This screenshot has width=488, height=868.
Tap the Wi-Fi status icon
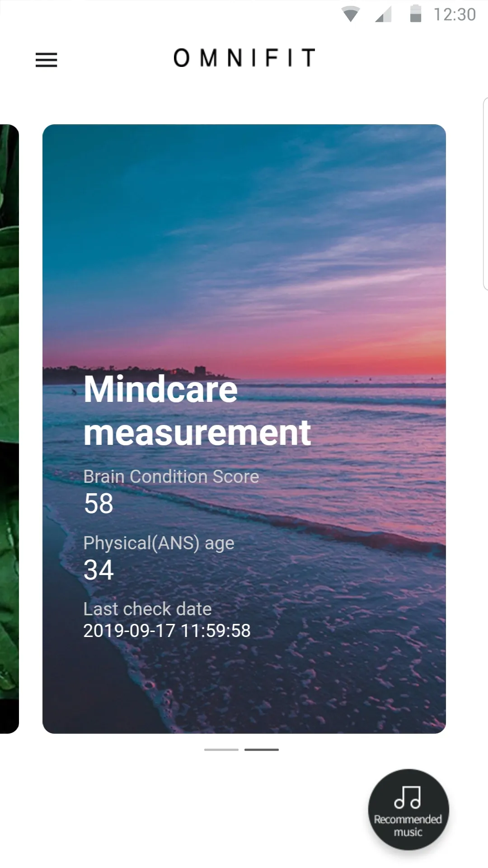tap(351, 14)
